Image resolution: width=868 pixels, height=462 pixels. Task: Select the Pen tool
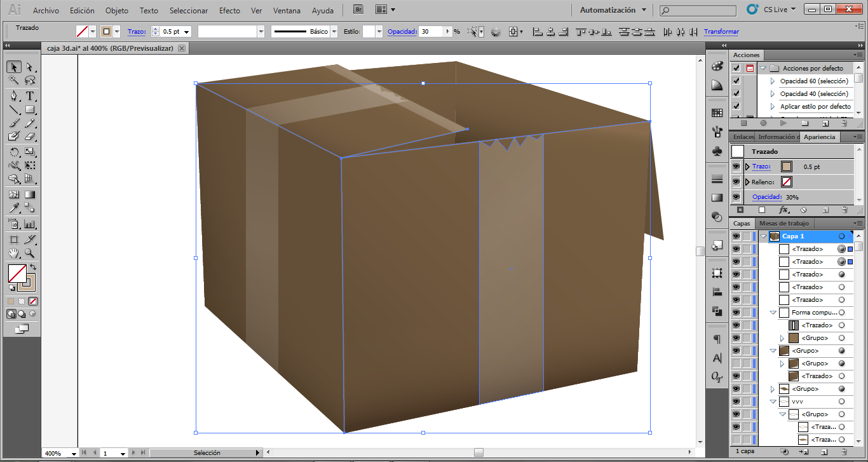point(14,95)
